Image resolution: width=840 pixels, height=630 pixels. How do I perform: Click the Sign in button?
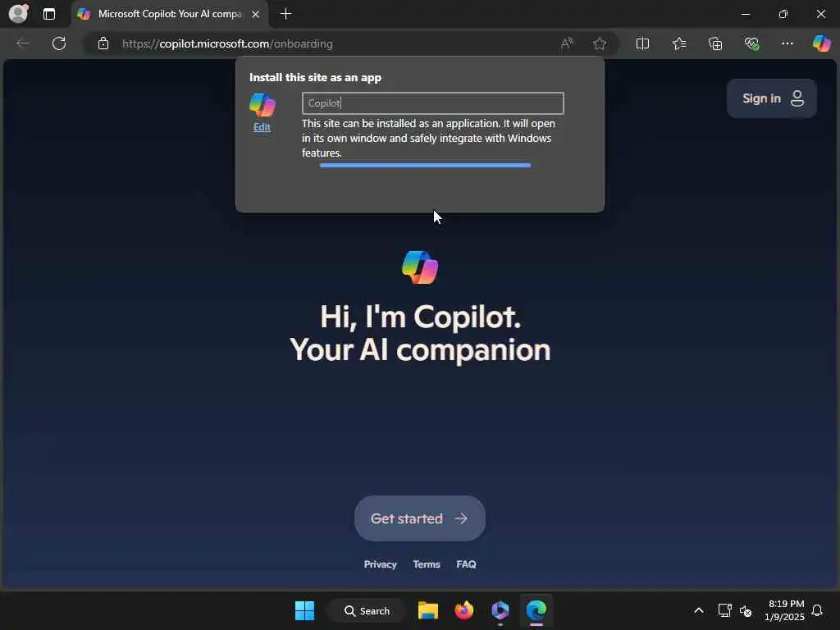tap(771, 98)
